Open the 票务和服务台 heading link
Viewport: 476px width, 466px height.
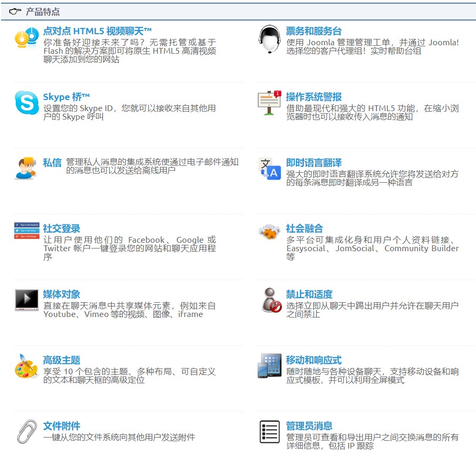pos(314,31)
